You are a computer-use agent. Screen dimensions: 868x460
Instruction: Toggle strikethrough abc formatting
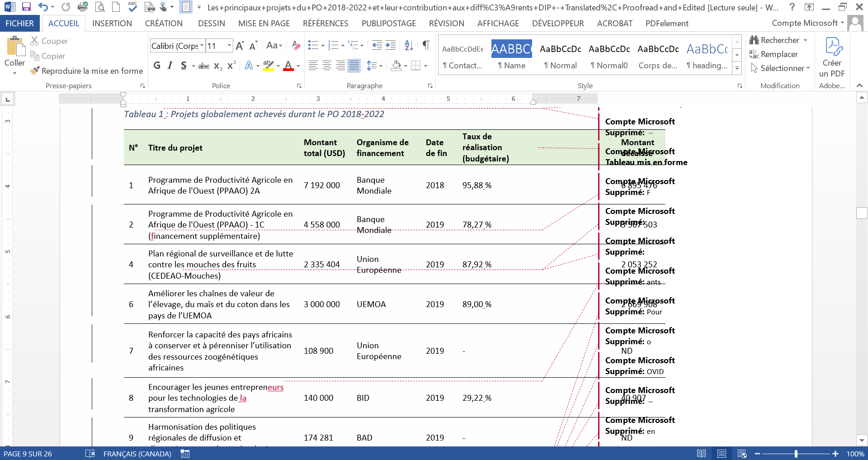204,66
